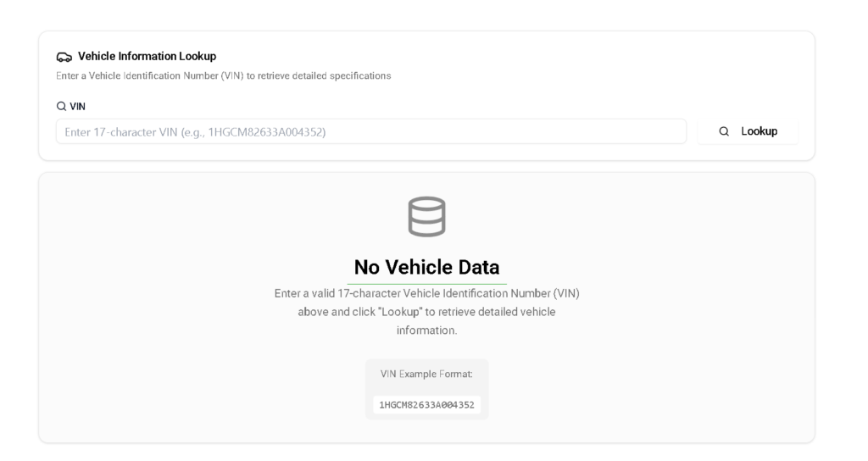
Task: Click the subtitle about retrieving detailed specifications
Action: pyautogui.click(x=223, y=76)
